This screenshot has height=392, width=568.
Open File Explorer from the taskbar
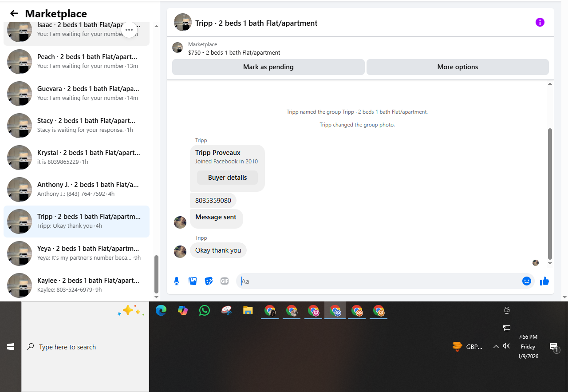pos(248,311)
